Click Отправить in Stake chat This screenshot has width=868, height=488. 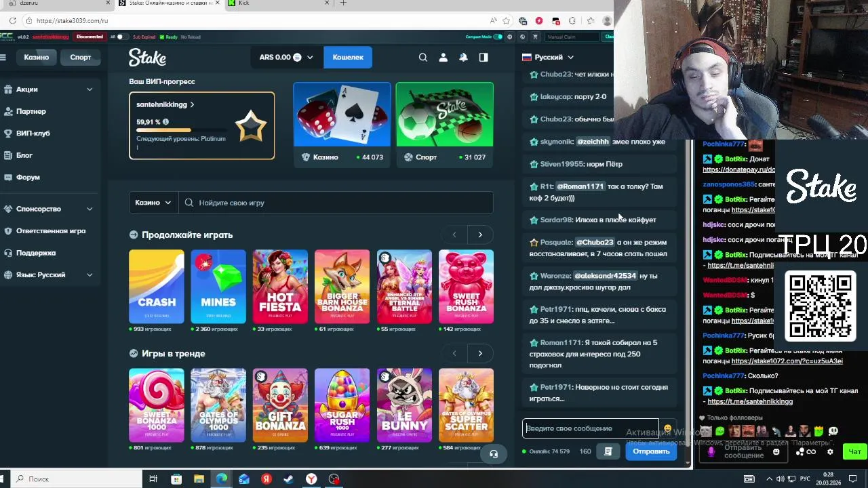point(651,451)
